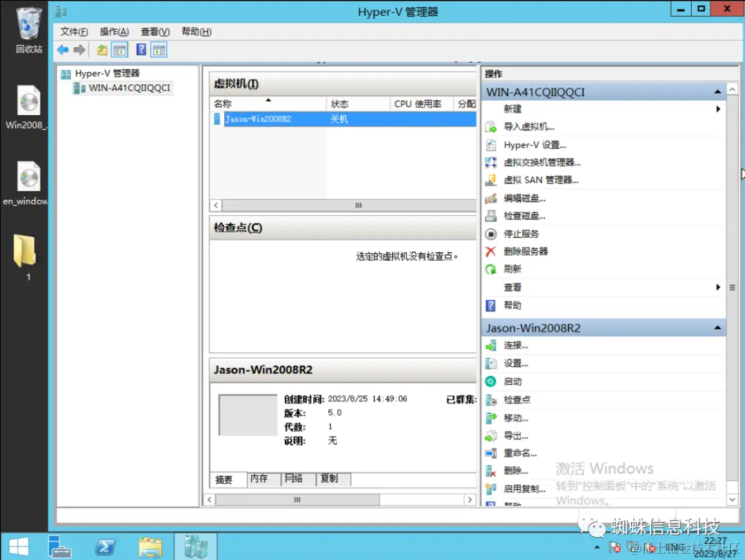Select the 回收站 Recycle Bin desktop icon

28,30
